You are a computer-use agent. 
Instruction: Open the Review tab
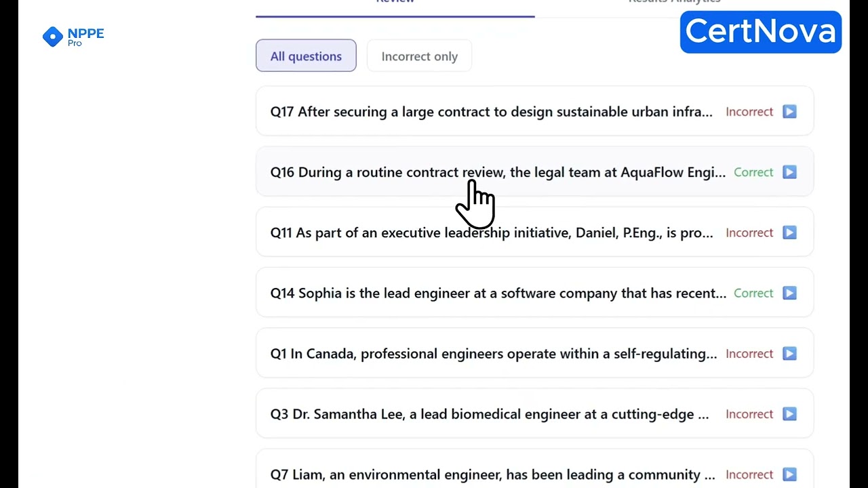[x=395, y=3]
